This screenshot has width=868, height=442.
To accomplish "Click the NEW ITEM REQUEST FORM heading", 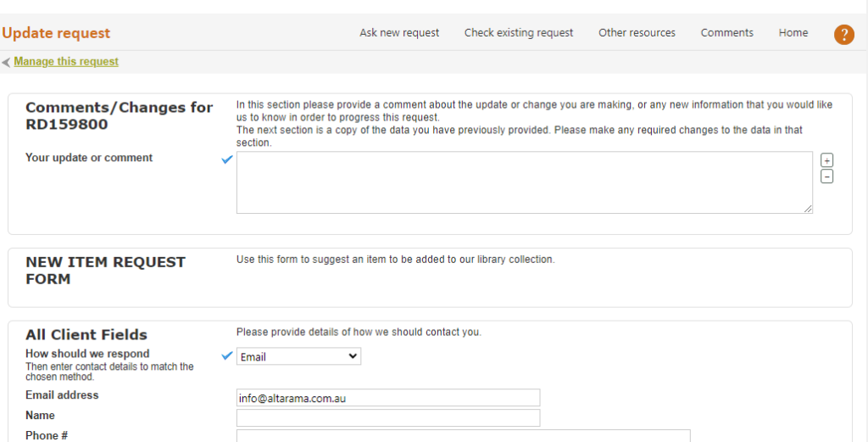I will click(105, 271).
